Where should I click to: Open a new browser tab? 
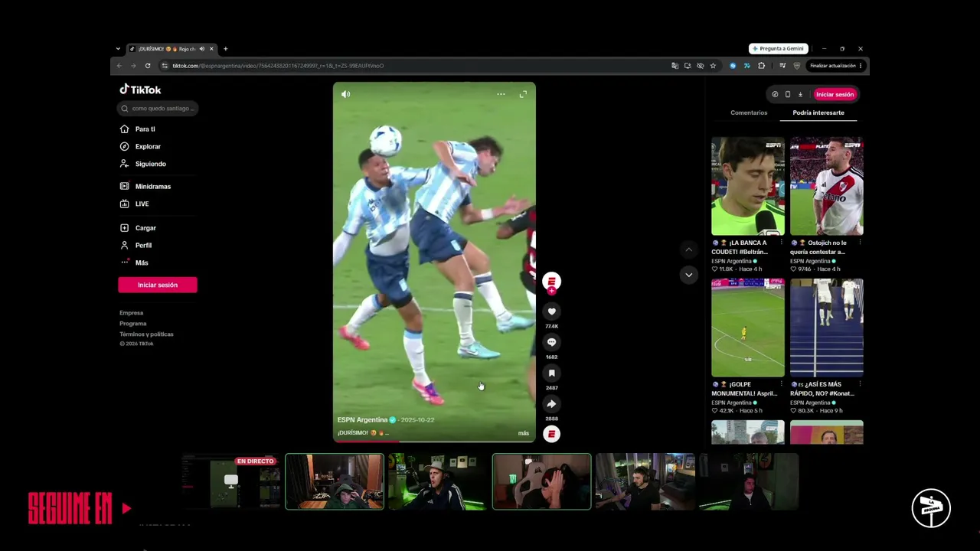[x=225, y=49]
